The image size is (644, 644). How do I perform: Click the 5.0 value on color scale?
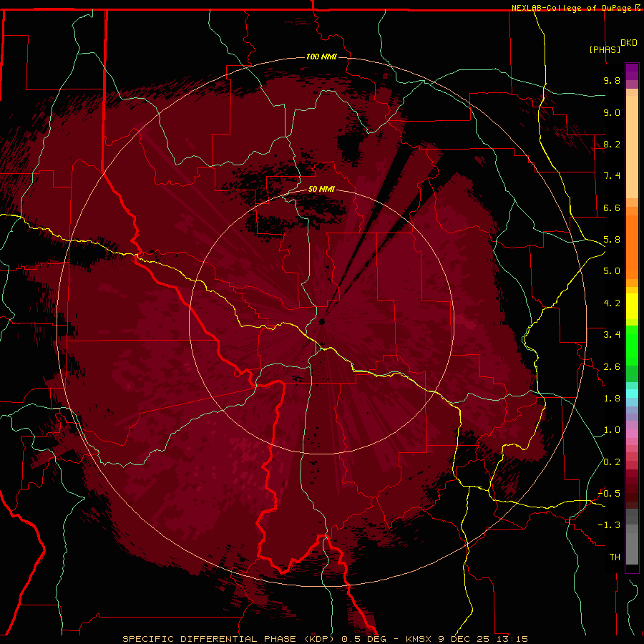point(612,271)
